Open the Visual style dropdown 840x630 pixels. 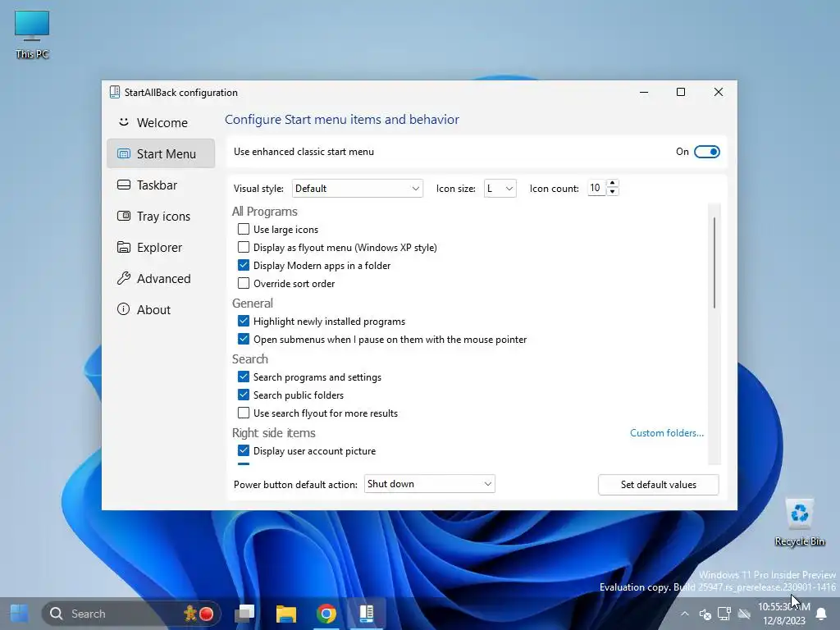coord(358,189)
